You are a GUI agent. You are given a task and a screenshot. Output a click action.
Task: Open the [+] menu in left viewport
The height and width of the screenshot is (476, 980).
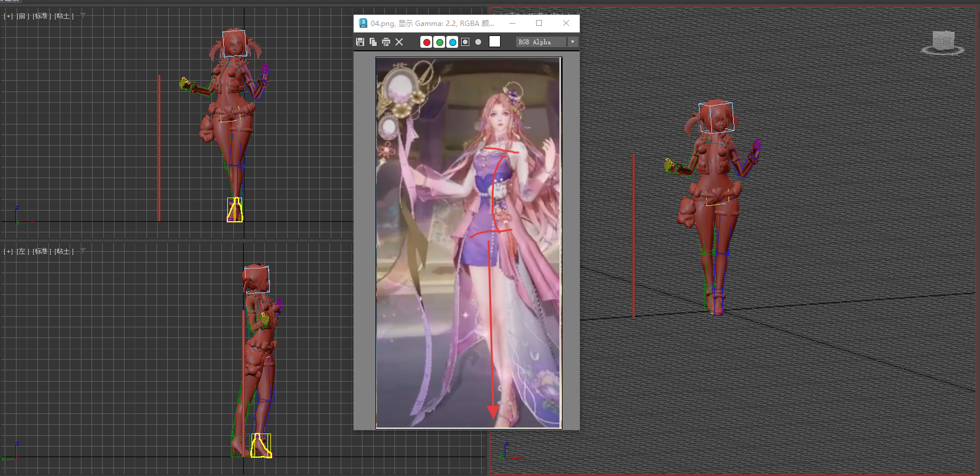tap(8, 251)
